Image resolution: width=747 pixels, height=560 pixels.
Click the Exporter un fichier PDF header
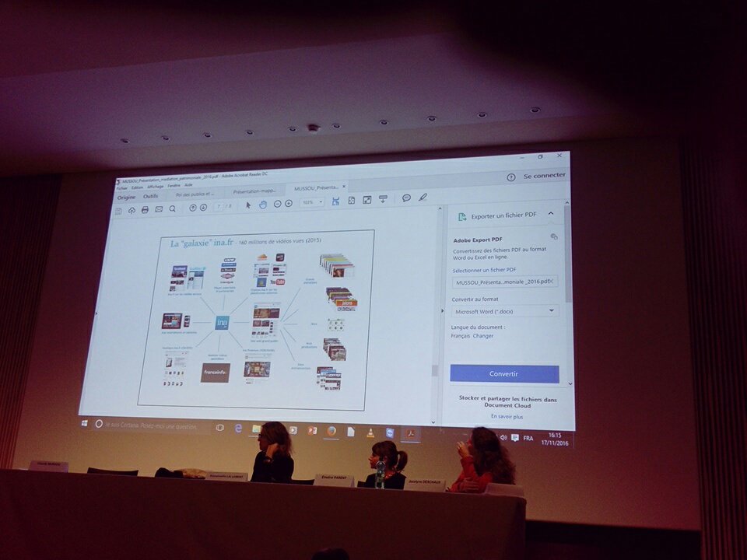[503, 215]
